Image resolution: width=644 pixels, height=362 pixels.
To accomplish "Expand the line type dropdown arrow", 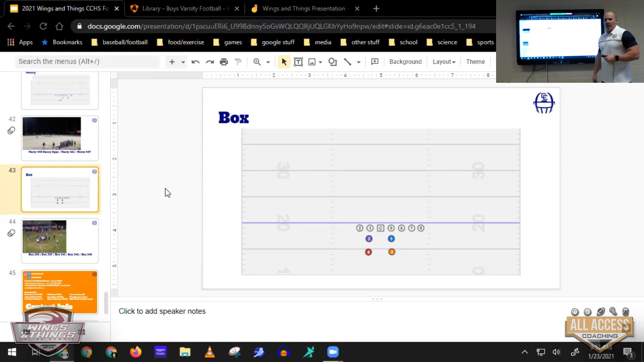I will pyautogui.click(x=359, y=62).
